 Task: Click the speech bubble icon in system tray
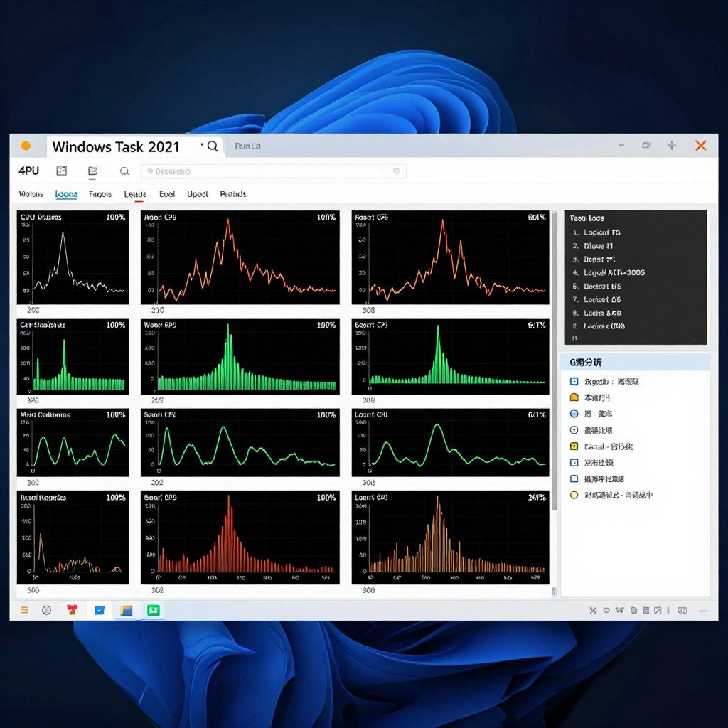click(x=606, y=611)
